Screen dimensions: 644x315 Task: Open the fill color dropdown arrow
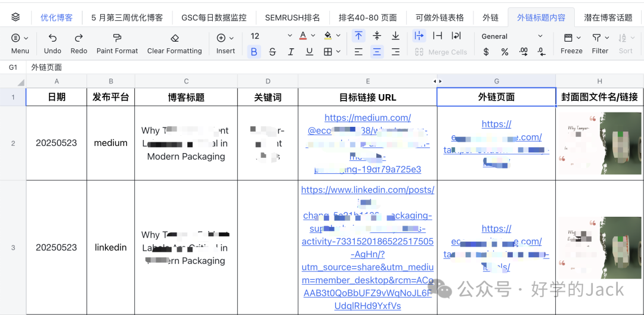338,36
